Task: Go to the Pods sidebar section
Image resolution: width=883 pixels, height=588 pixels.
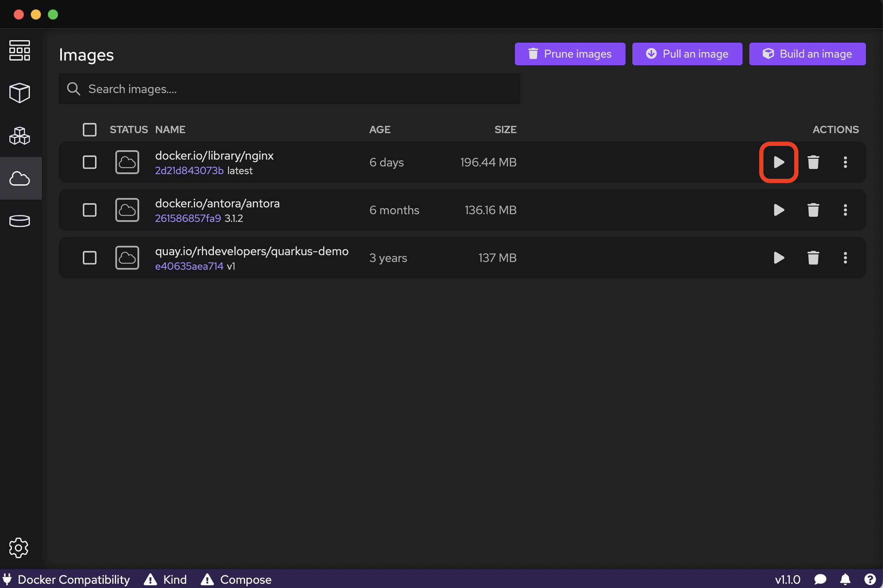Action: (x=20, y=136)
